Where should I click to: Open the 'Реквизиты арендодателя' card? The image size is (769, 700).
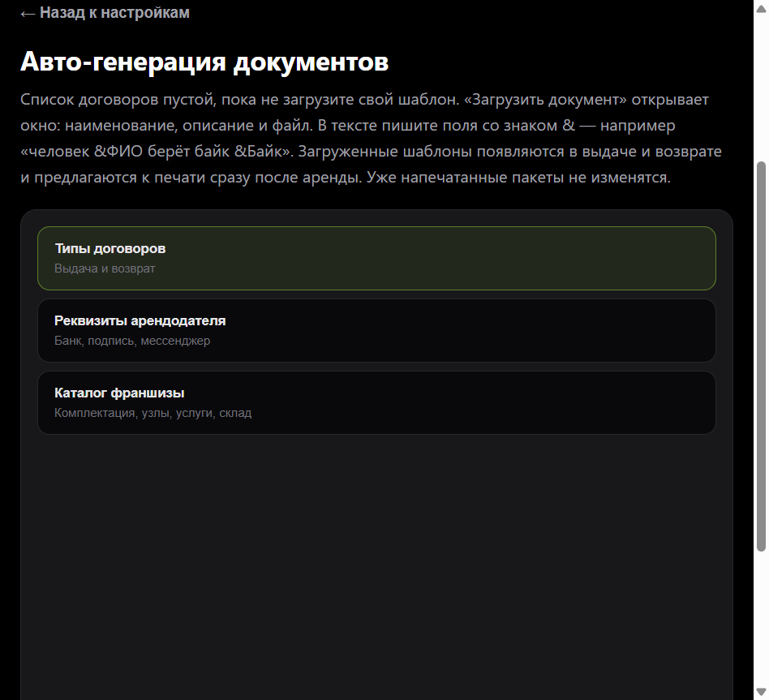click(376, 331)
